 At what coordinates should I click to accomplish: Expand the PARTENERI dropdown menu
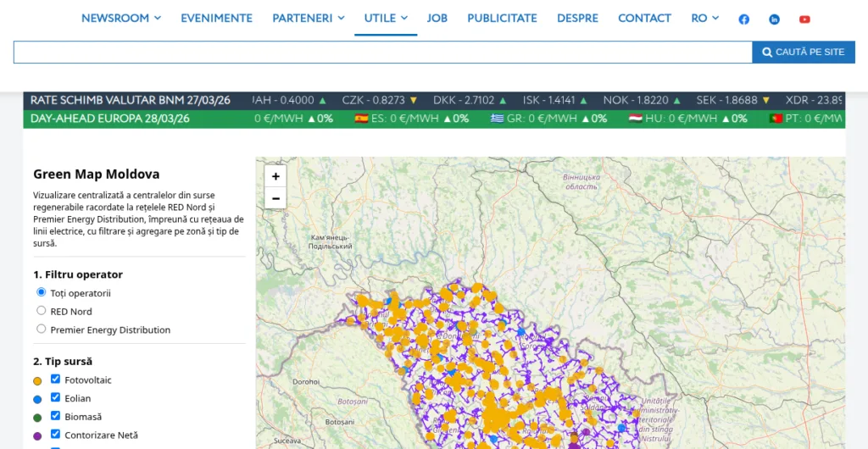point(308,18)
